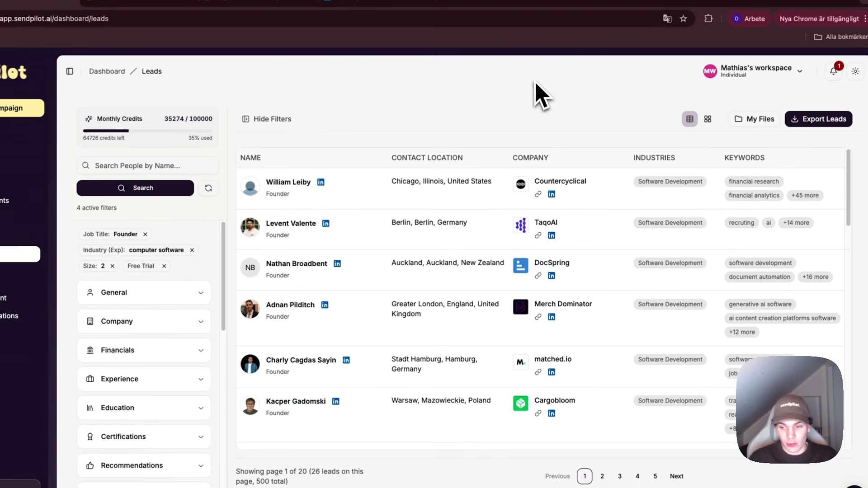Open Countercyclical company LinkedIn icon

click(552, 194)
